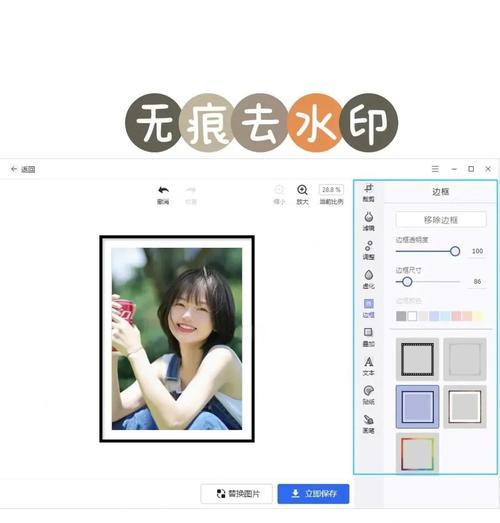Choose the white-edged border style thumbnail

[x=465, y=407]
